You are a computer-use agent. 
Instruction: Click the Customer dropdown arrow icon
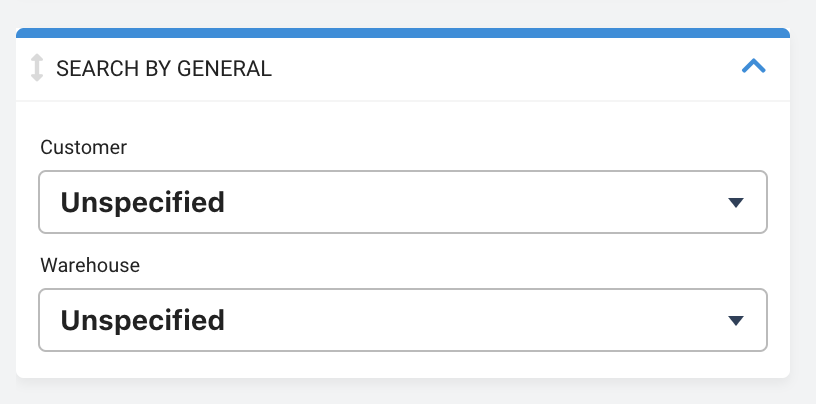735,203
